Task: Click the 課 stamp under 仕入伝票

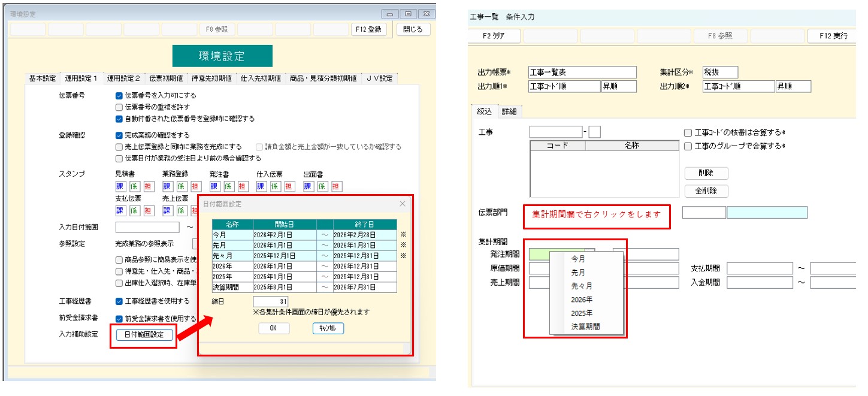Action: [x=261, y=186]
